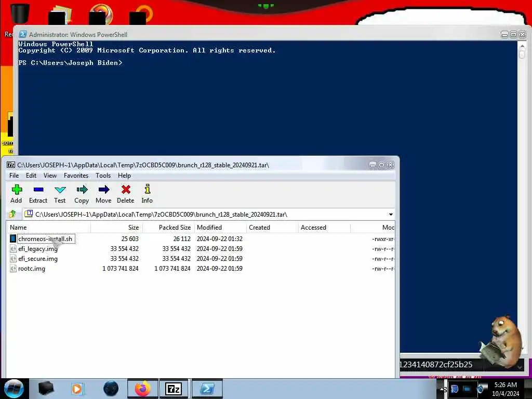Click the PowerShell window title bar icon
This screenshot has height=399, width=532.
[23, 34]
